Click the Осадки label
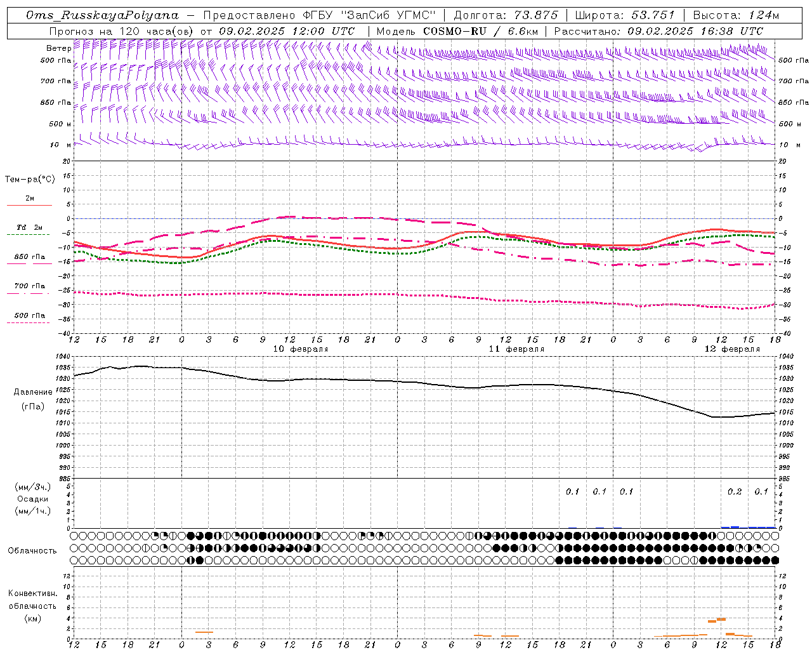 33,499
